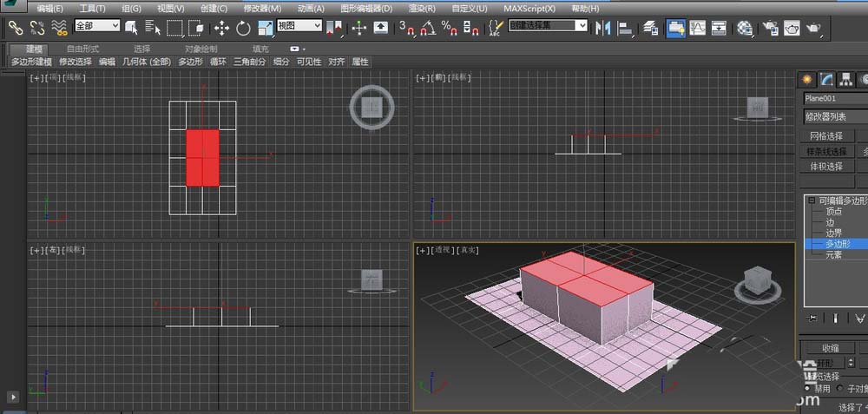Click the Keyboard Shortcut Override icon

[x=381, y=28]
